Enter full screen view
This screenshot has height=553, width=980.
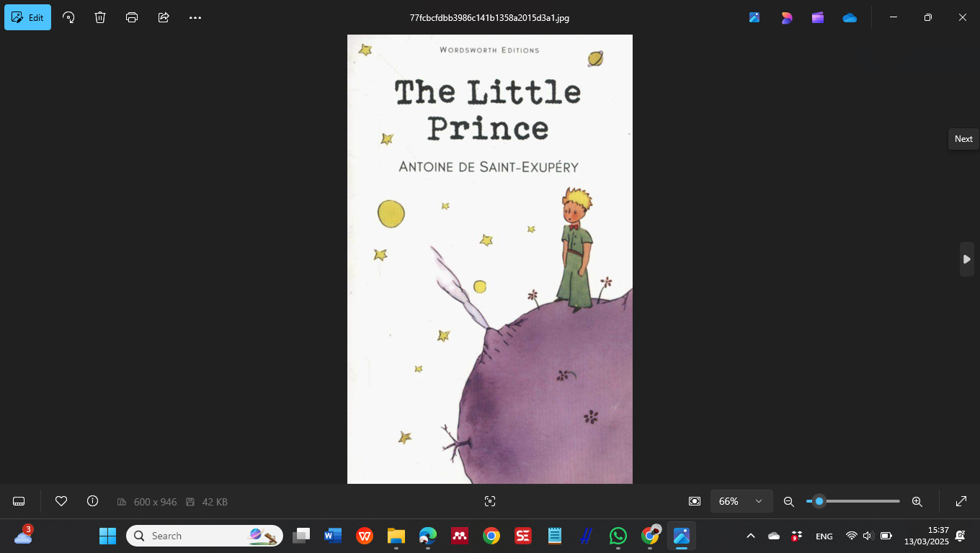point(961,501)
